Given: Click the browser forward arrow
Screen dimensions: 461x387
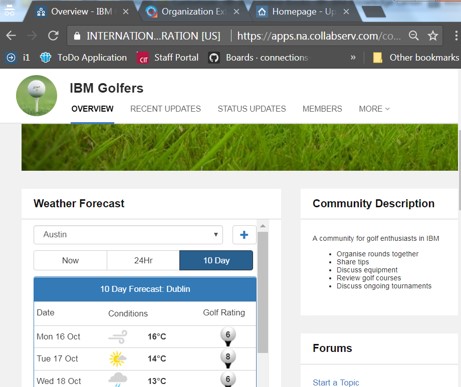Looking at the screenshot, I should (32, 35).
